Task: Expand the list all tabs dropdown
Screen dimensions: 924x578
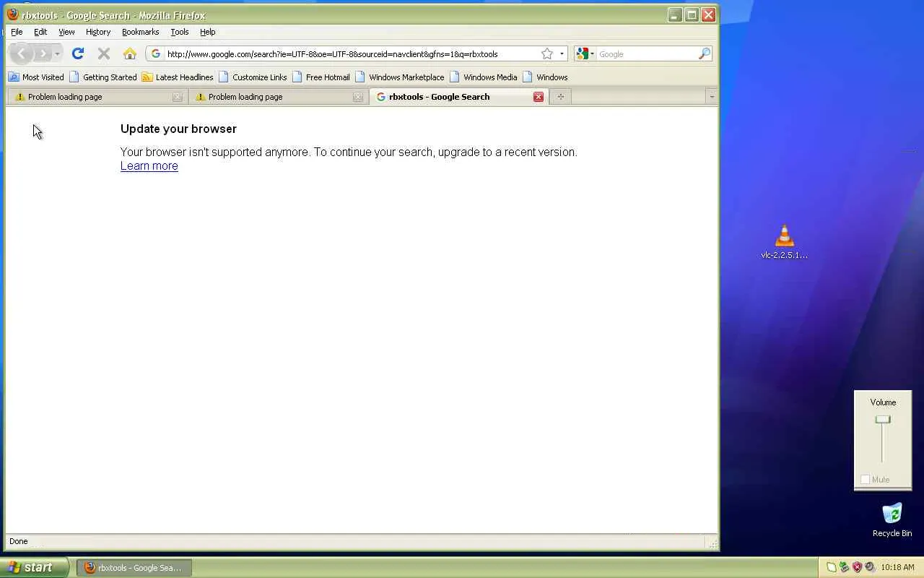Action: [712, 97]
